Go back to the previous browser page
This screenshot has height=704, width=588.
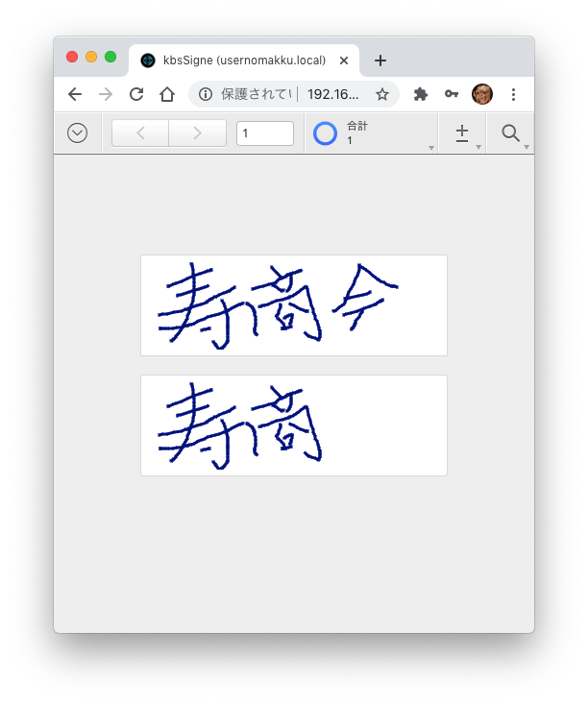(x=75, y=95)
